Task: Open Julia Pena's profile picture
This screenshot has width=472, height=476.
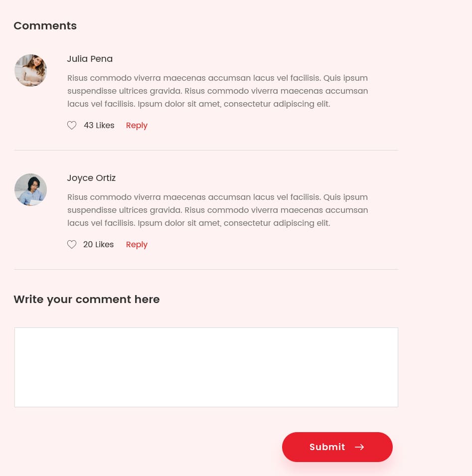Action: 31,70
